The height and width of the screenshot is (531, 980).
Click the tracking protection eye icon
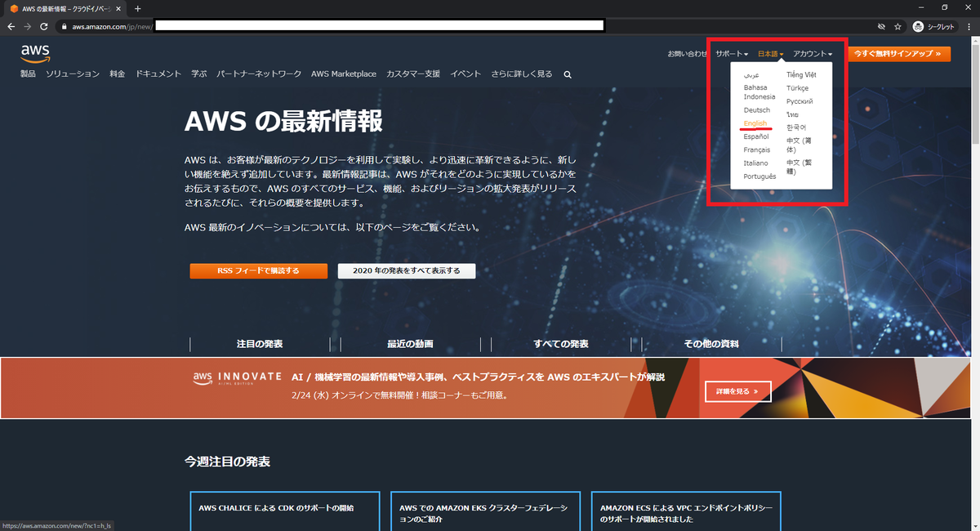[880, 26]
